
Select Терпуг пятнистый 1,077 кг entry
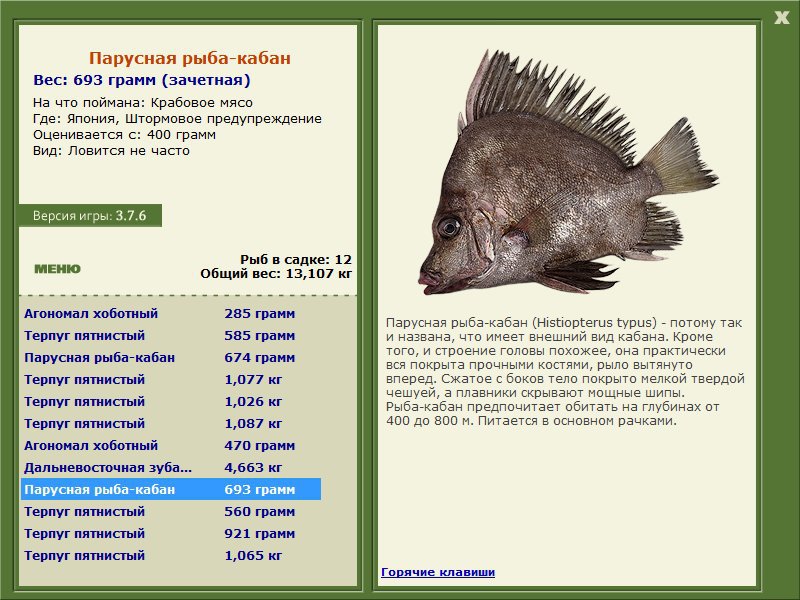pyautogui.click(x=171, y=380)
